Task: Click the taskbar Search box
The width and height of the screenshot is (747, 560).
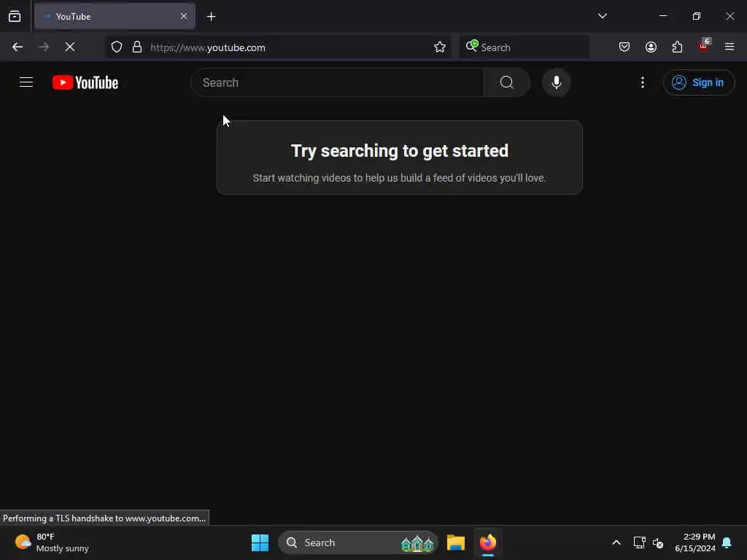Action: [358, 542]
